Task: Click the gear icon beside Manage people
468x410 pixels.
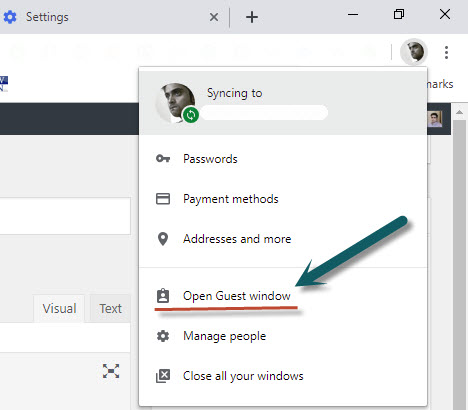Action: pos(163,336)
